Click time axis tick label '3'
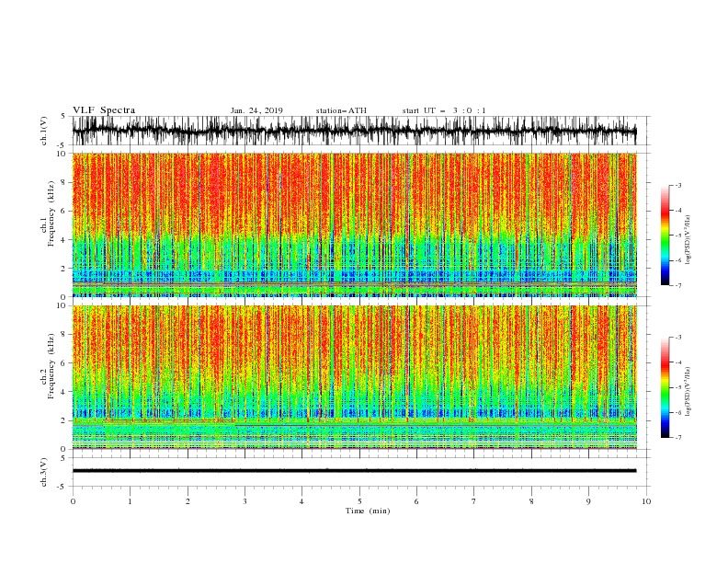This screenshot has height=563, width=728. (245, 501)
